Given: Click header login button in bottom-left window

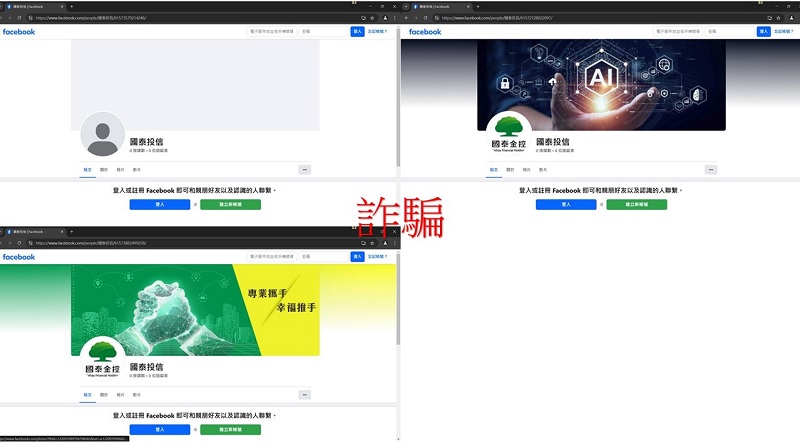Looking at the screenshot, I should pos(358,256).
